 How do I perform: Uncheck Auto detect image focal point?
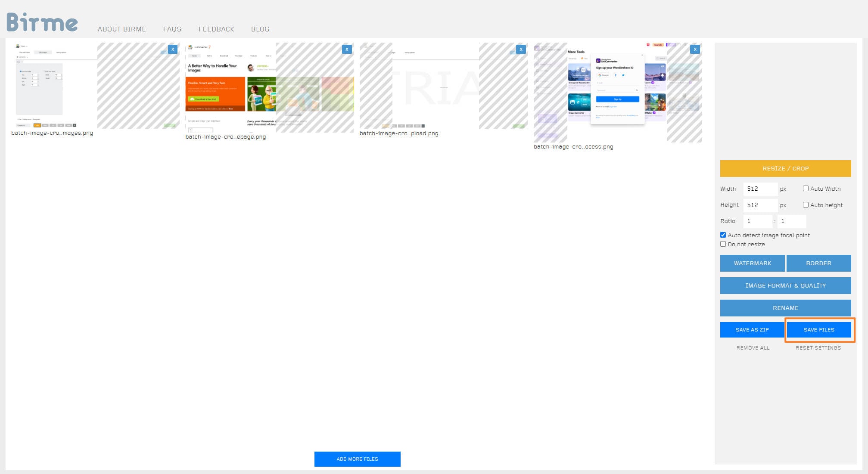[723, 235]
